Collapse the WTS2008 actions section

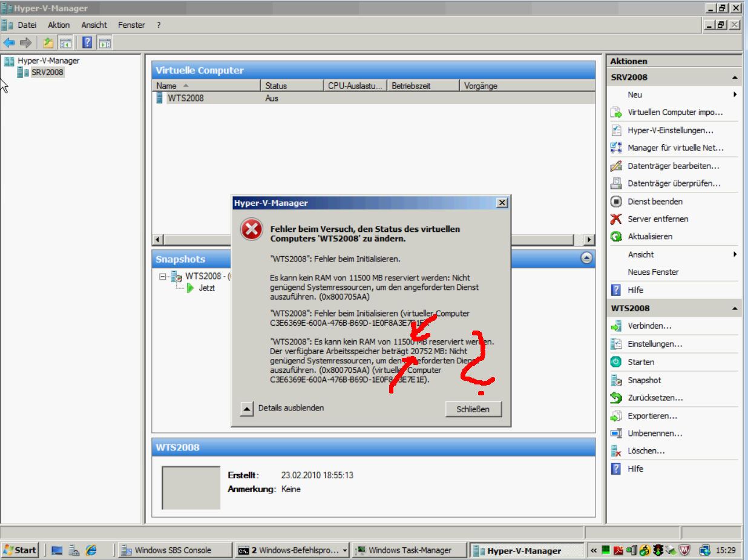735,309
